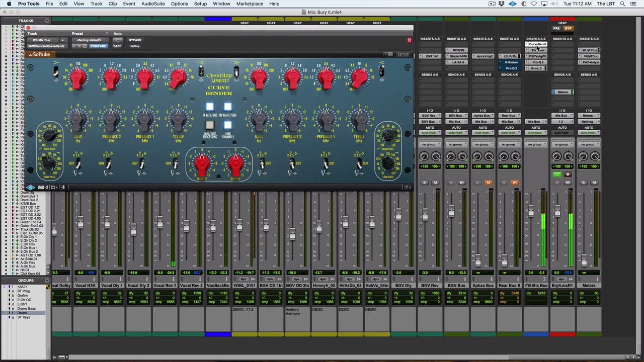Click the UAD-2 toolbar microphone icon
The width and height of the screenshot is (644, 362).
pos(63,188)
